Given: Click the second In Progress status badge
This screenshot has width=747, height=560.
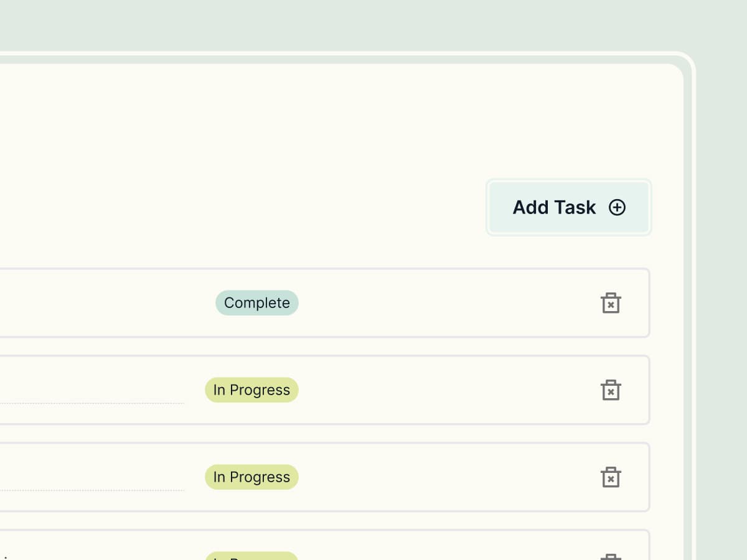Looking at the screenshot, I should pyautogui.click(x=251, y=477).
